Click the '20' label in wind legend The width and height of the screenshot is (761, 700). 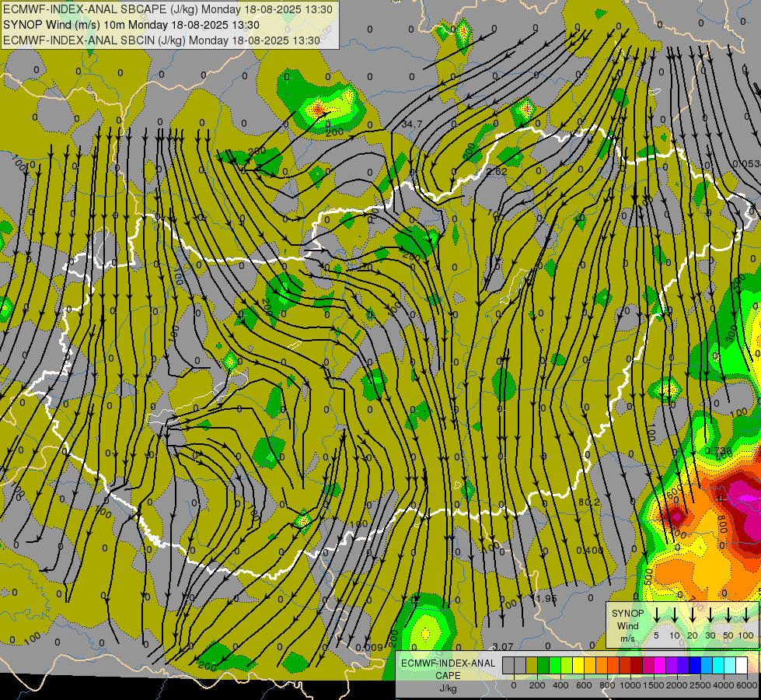tap(692, 635)
